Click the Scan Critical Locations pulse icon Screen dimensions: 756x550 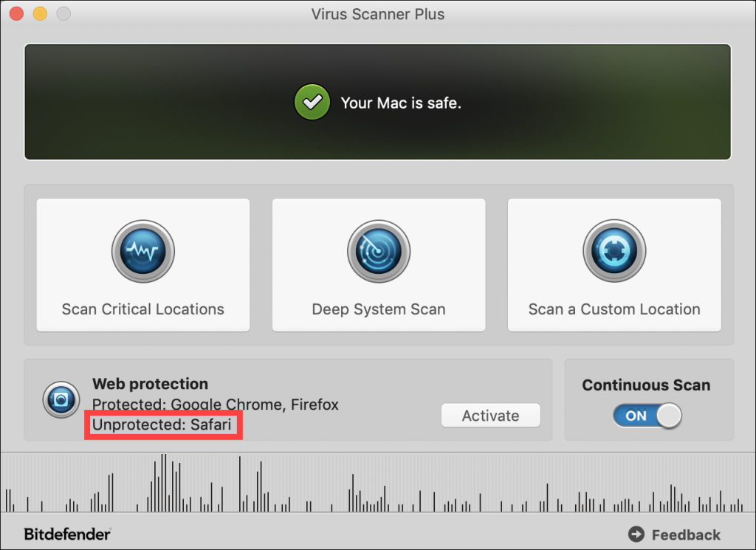pos(143,251)
